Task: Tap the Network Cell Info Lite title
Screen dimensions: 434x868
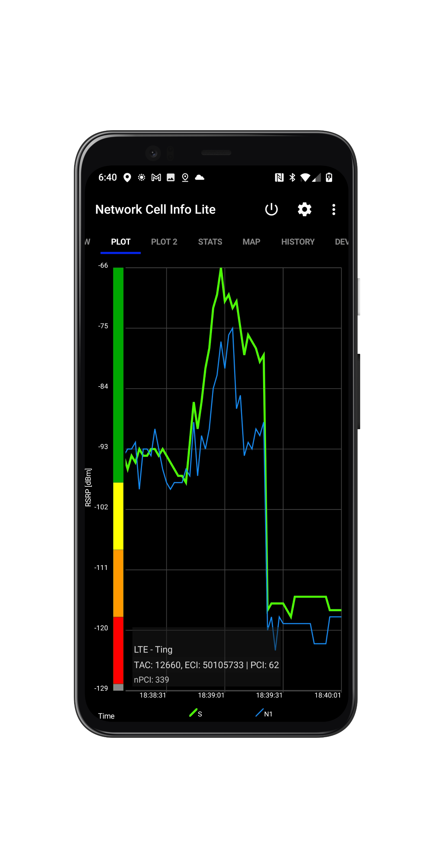Action: [x=155, y=209]
